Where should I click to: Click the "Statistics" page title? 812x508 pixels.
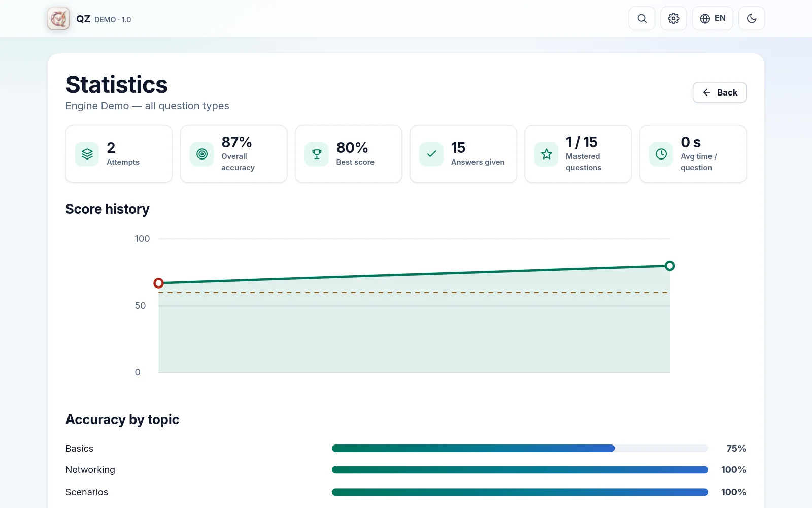(117, 85)
